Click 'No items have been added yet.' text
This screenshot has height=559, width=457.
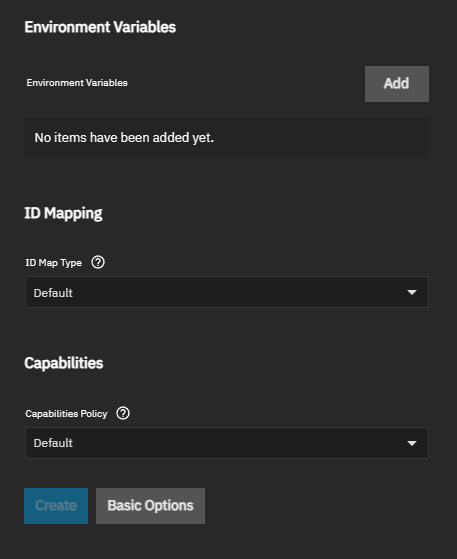click(x=124, y=137)
